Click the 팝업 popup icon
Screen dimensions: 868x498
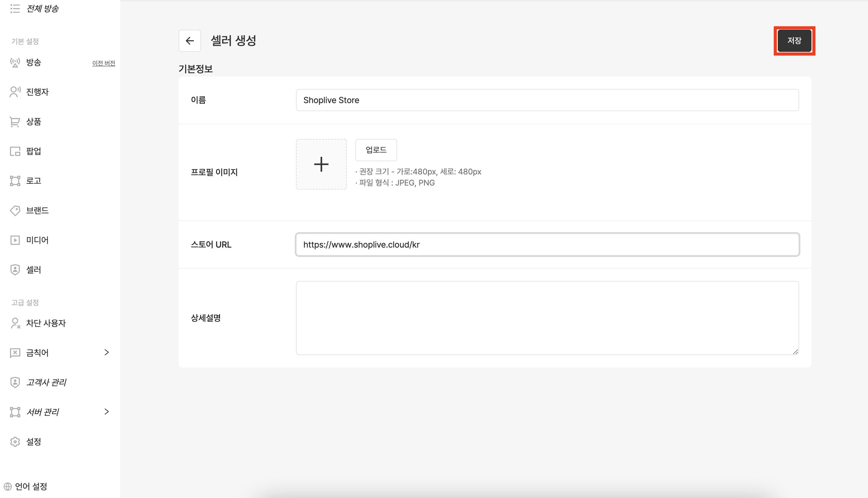click(x=15, y=151)
